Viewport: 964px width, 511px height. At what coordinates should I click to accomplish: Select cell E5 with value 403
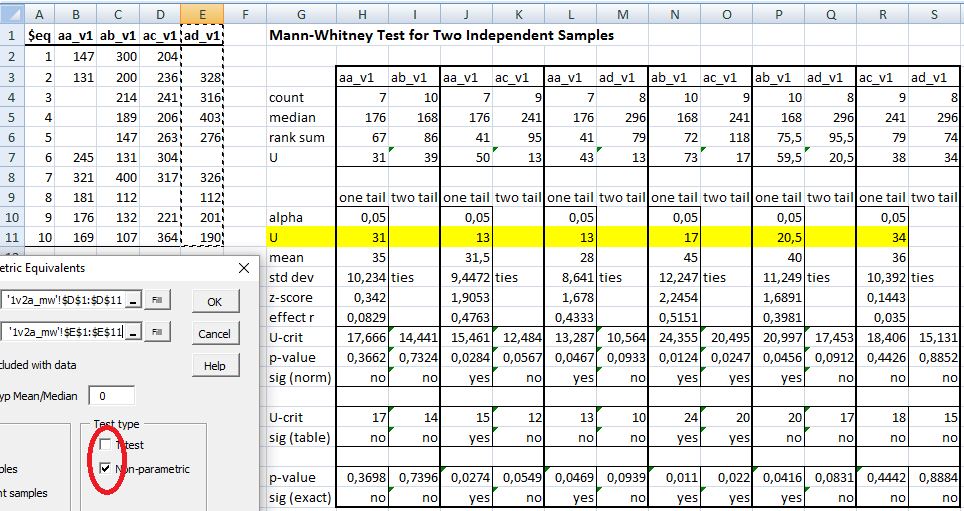click(x=202, y=117)
